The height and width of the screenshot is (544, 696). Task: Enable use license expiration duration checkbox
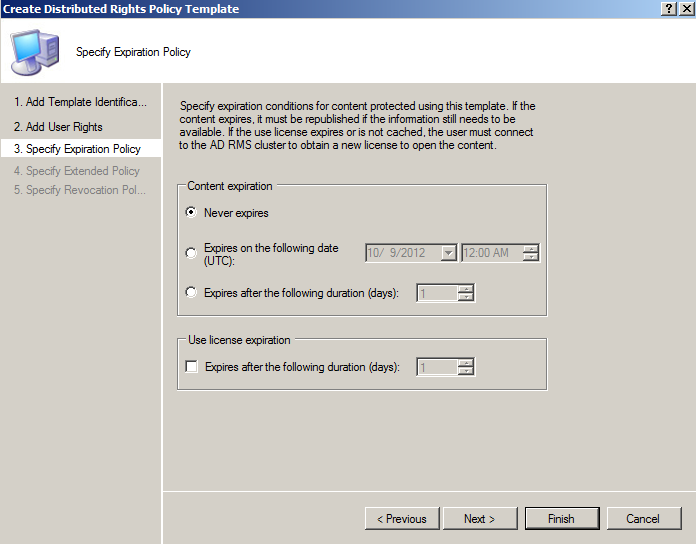[192, 367]
